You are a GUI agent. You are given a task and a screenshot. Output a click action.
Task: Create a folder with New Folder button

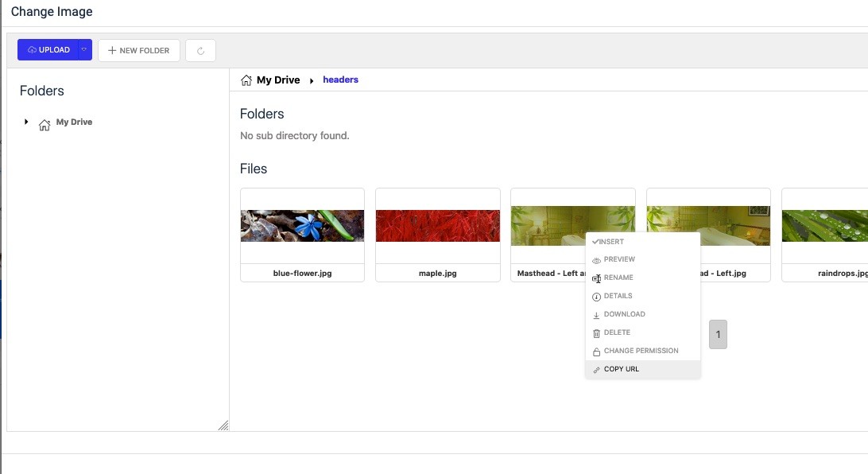[x=139, y=51]
